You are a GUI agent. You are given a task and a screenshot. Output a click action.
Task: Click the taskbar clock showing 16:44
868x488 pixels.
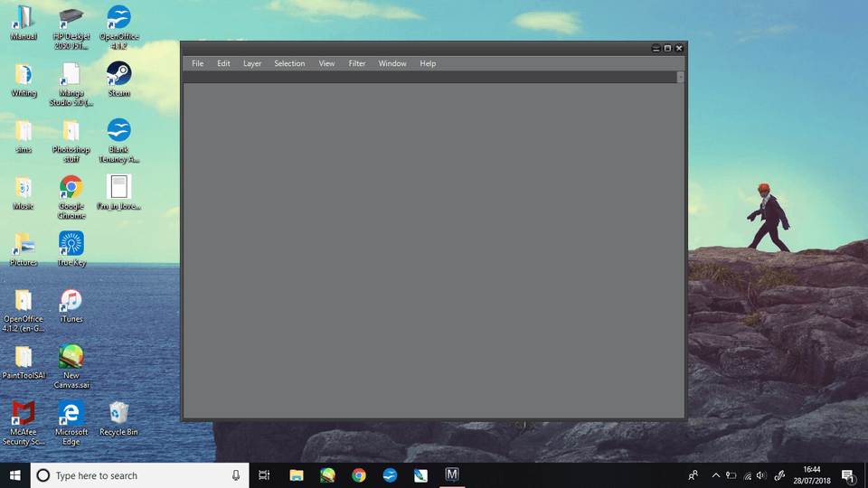pyautogui.click(x=812, y=475)
